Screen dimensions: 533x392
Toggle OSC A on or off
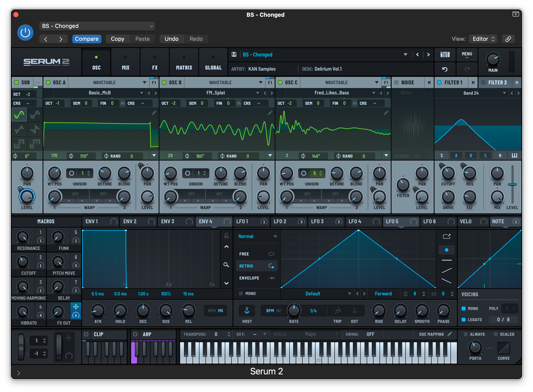[x=48, y=82]
